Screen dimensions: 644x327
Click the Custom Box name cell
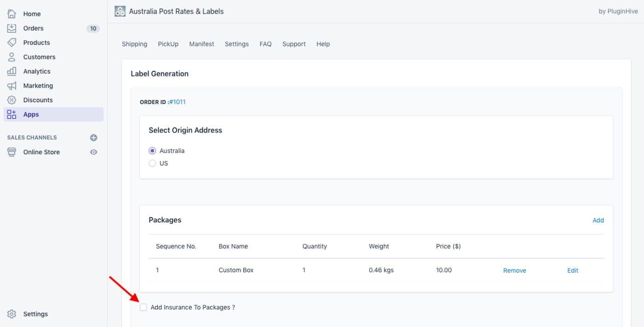tap(236, 270)
